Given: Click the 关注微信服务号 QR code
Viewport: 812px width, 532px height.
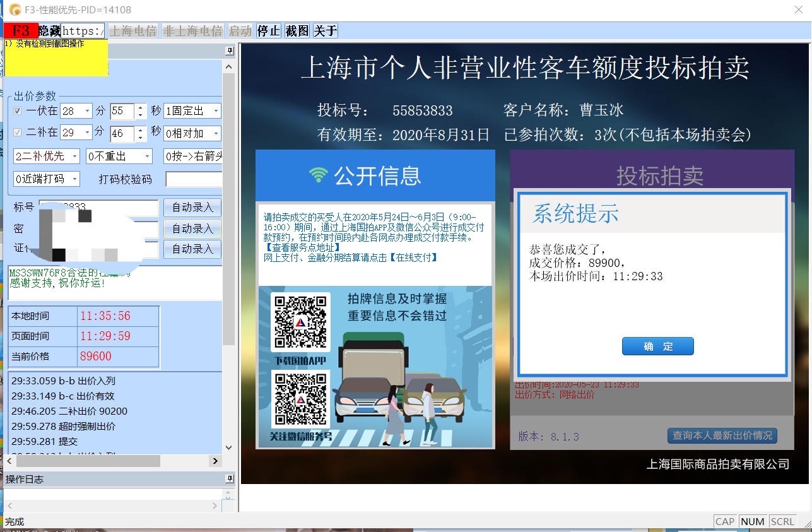Looking at the screenshot, I should (300, 399).
